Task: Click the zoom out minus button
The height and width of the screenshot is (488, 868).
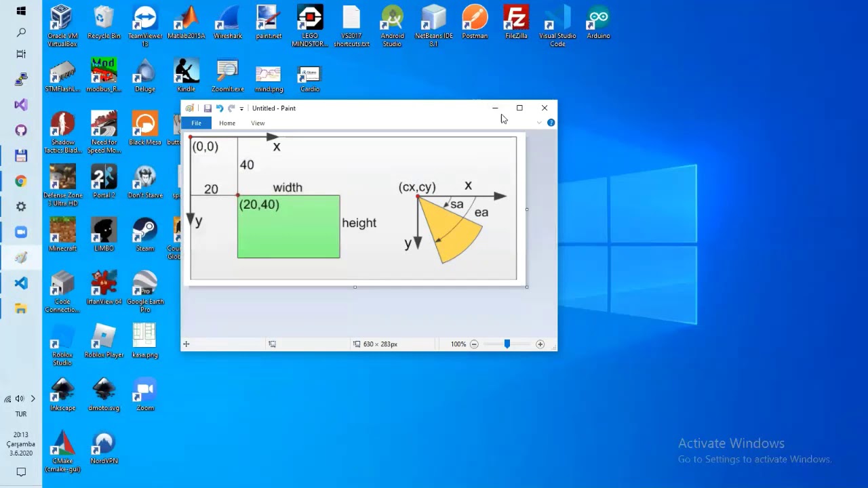Action: point(474,344)
